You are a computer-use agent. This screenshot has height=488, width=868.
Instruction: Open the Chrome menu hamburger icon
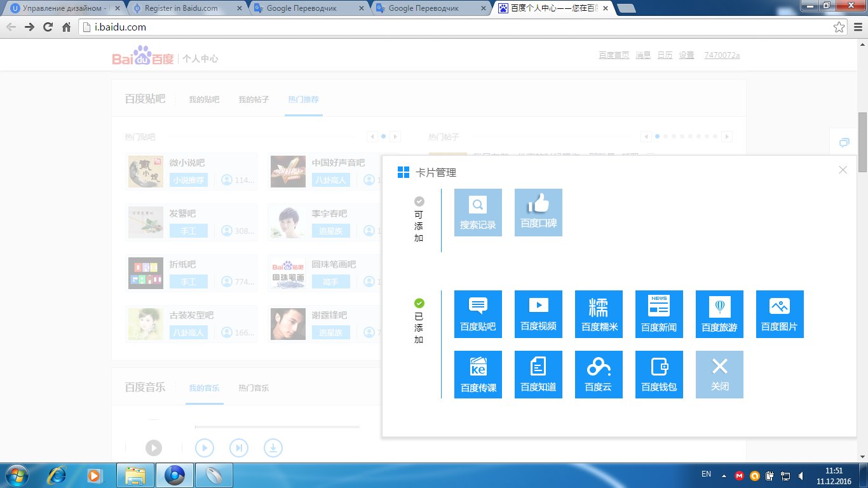pyautogui.click(x=857, y=27)
